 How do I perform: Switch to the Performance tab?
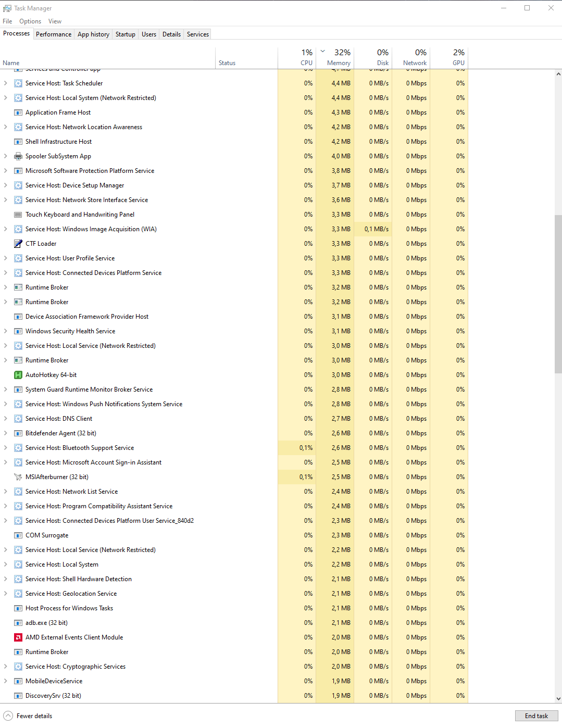coord(54,34)
